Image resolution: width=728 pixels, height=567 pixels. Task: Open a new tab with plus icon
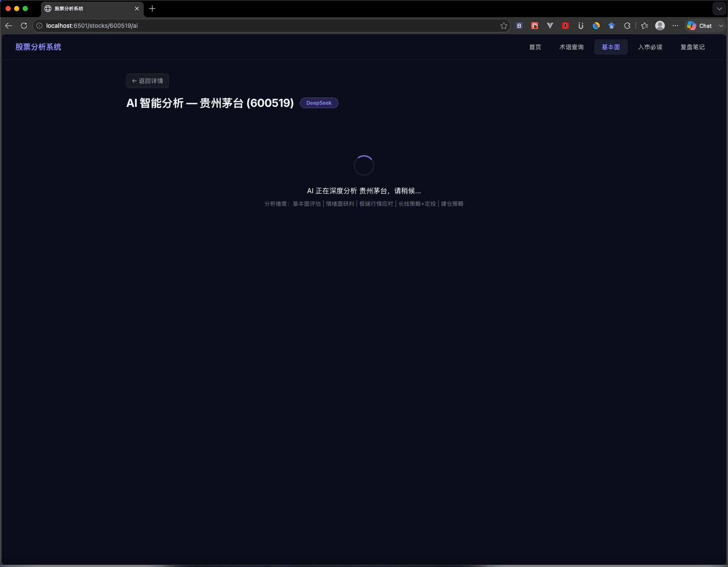pos(152,9)
